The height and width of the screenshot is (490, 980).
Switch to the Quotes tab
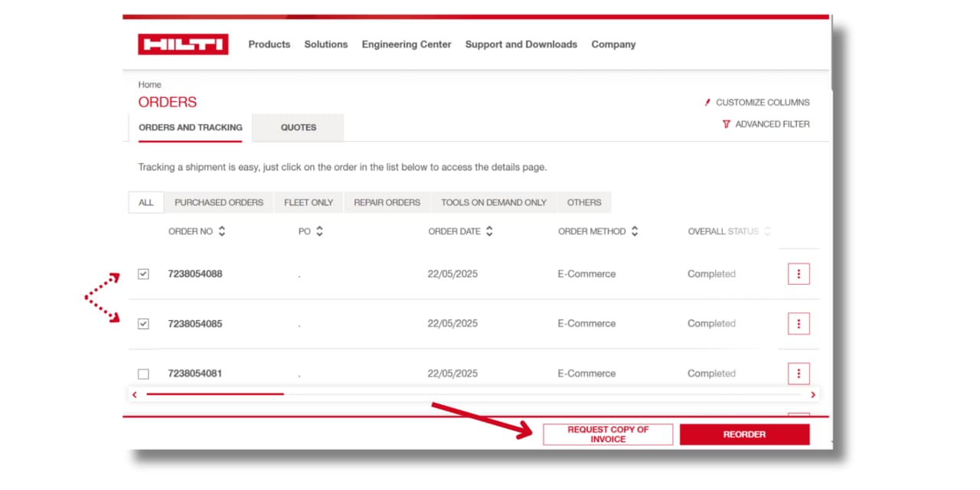coord(298,128)
